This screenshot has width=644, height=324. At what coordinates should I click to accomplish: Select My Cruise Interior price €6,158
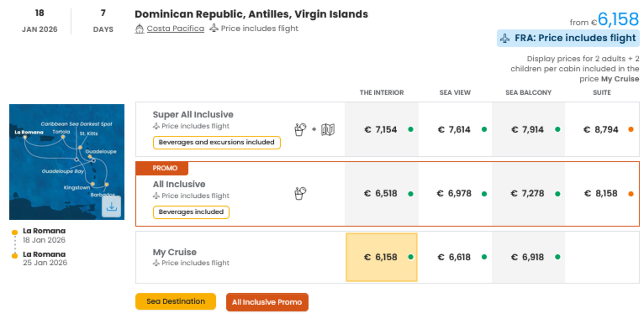(381, 257)
